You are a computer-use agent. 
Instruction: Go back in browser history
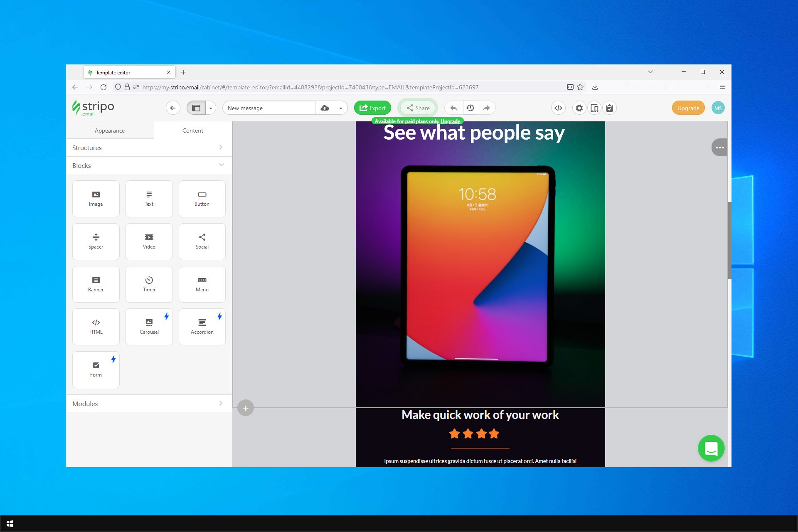(x=75, y=87)
